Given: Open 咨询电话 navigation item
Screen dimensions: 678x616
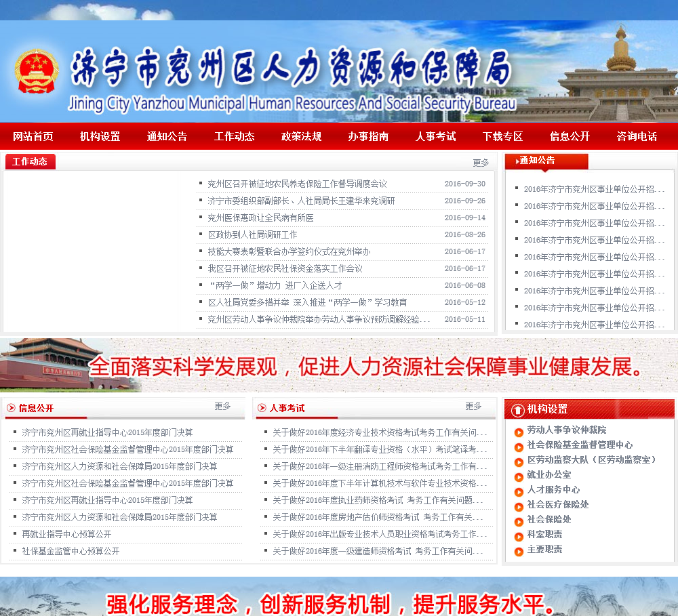Looking at the screenshot, I should (x=637, y=137).
